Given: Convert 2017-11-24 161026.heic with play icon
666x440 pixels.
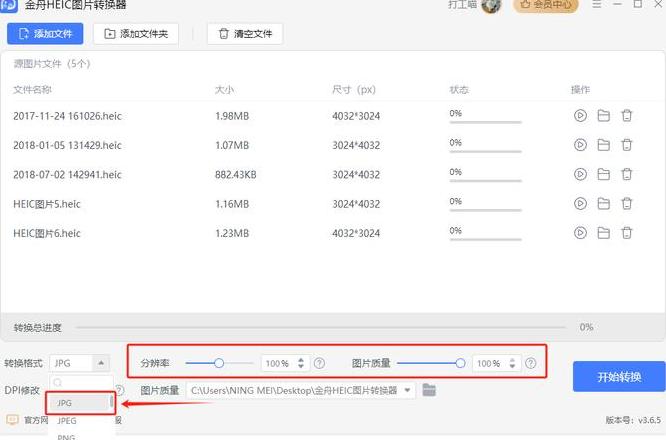Looking at the screenshot, I should pyautogui.click(x=580, y=116).
